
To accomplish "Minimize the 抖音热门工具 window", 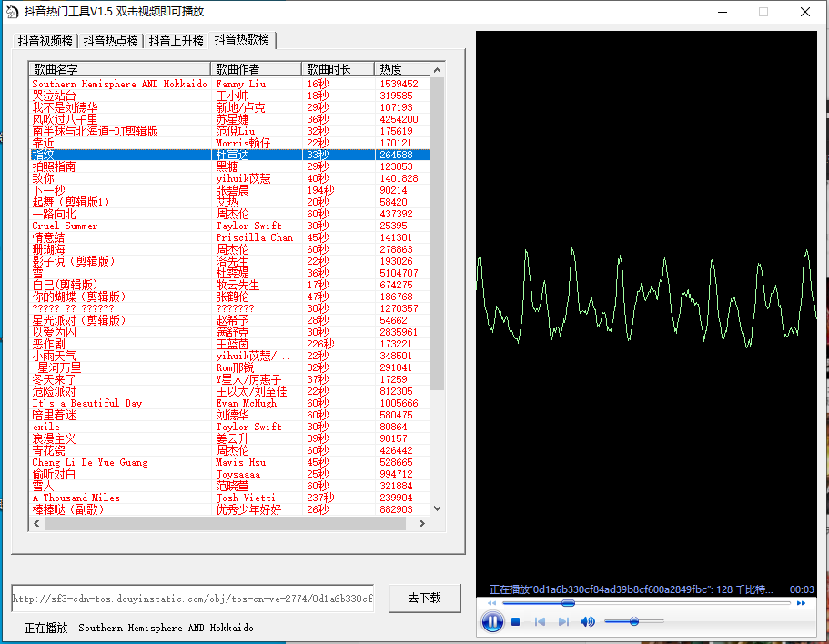I will point(723,12).
